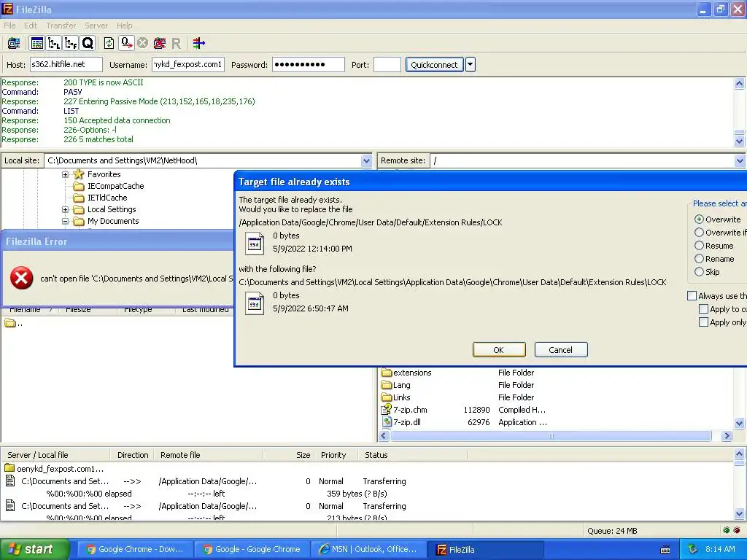
Task: Click the tray icon beside the 8:14 AM clock
Action: pos(693,549)
